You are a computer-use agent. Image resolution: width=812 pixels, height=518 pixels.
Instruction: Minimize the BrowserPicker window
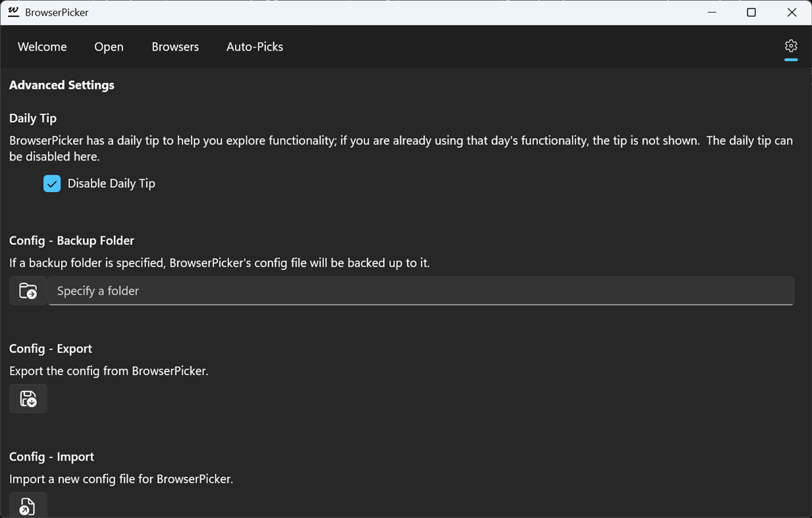711,12
